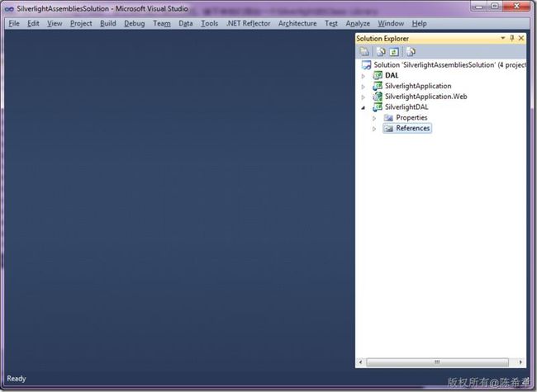
Task: Close the Solution Explorer panel
Action: 521,38
